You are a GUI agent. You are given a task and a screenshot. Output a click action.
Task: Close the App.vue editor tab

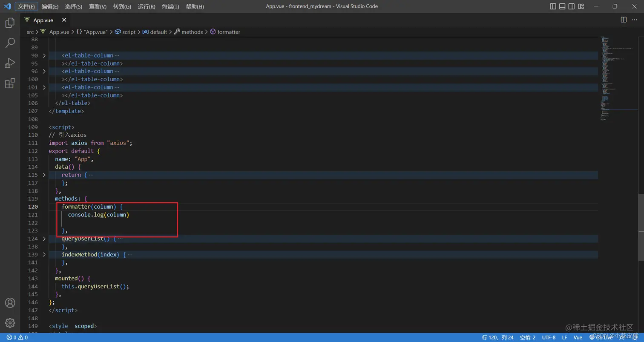click(x=64, y=20)
